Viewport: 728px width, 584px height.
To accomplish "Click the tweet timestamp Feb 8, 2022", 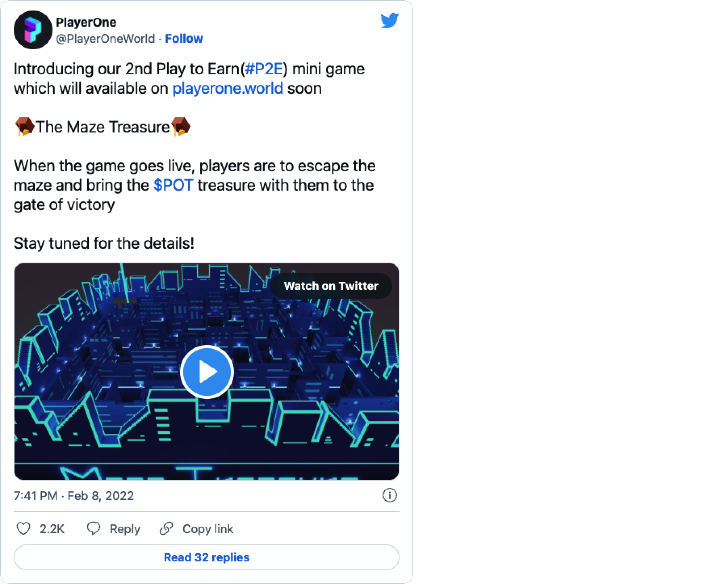I will click(x=74, y=496).
